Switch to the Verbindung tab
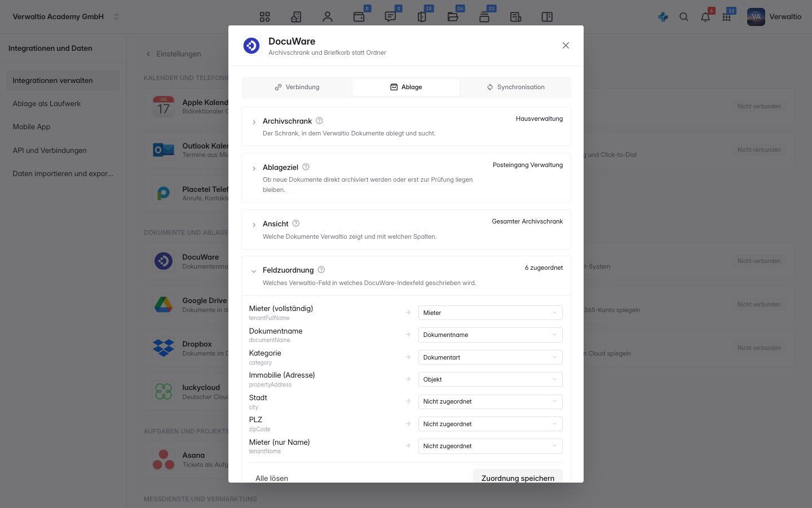 pyautogui.click(x=297, y=87)
